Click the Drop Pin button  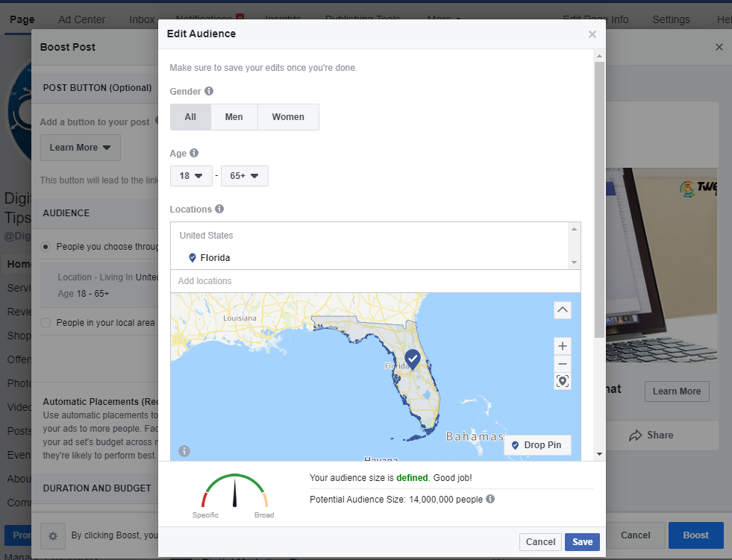(x=537, y=445)
